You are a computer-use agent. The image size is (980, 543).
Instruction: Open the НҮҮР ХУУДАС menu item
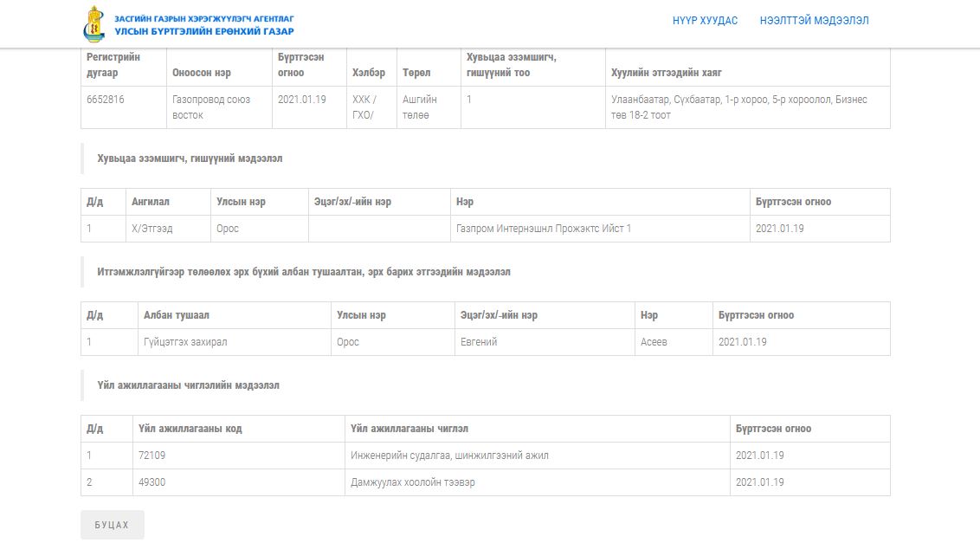click(x=705, y=21)
